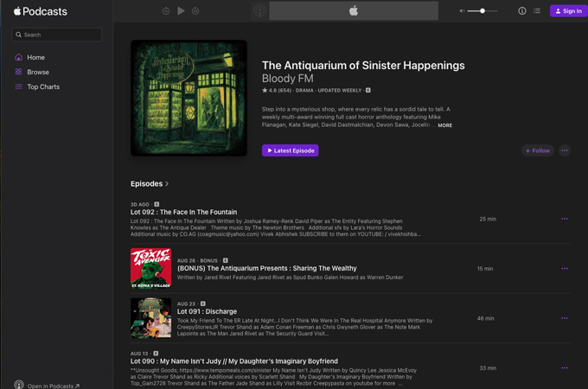Open options for Lot 090 episode
This screenshot has height=389, width=588.
pyautogui.click(x=565, y=367)
